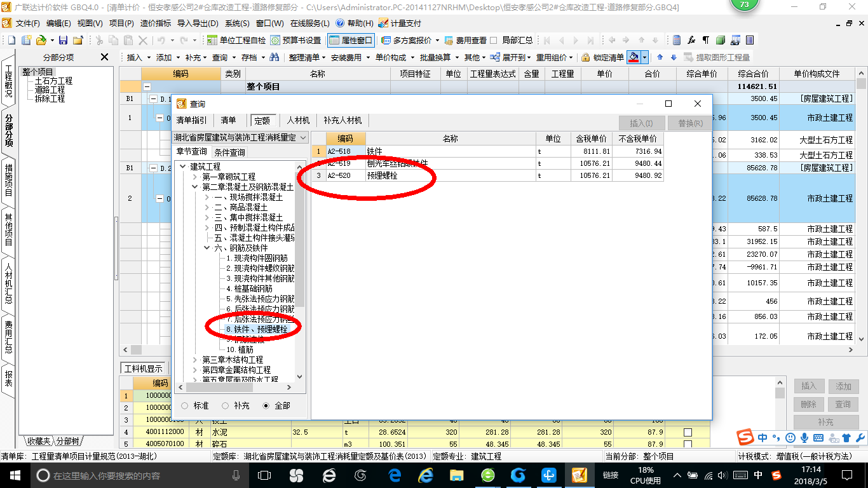Click the Windows Start button

[x=14, y=475]
